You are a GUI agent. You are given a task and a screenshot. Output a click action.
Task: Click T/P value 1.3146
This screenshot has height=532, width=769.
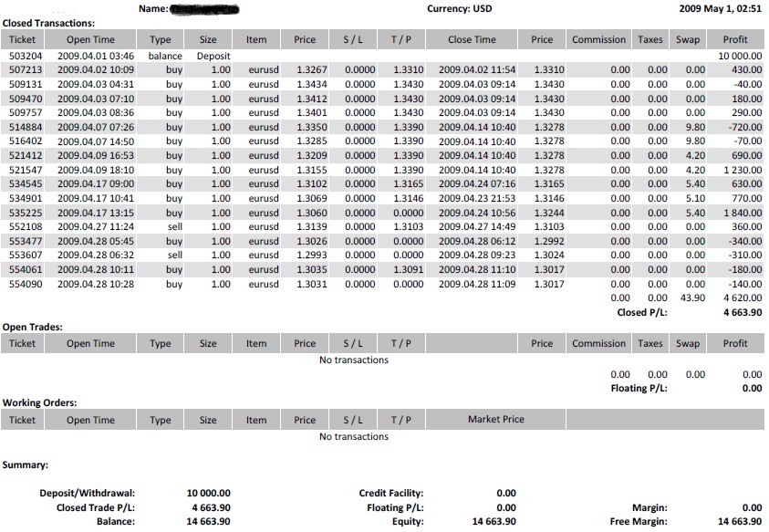pyautogui.click(x=409, y=198)
